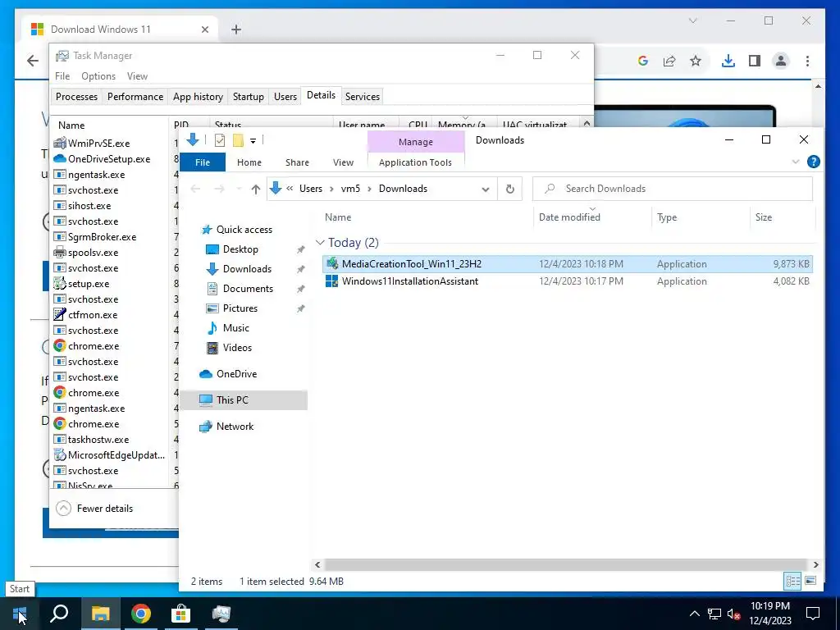Open Task Manager Performance tab
This screenshot has height=630, width=840.
[x=135, y=97]
